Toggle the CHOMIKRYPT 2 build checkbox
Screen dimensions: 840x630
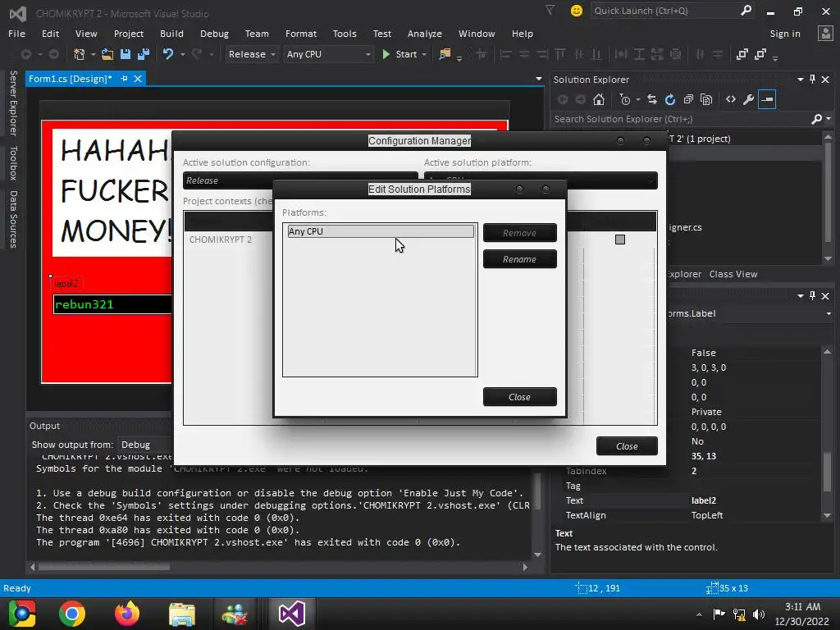click(620, 240)
